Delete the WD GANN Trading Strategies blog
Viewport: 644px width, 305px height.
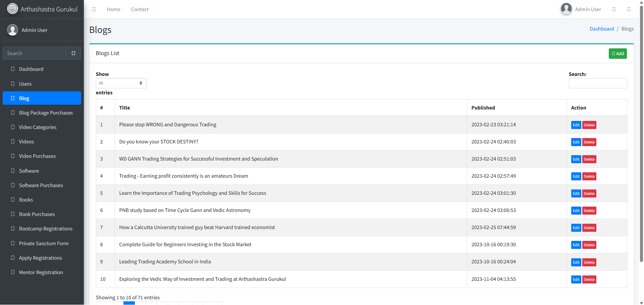pyautogui.click(x=589, y=159)
